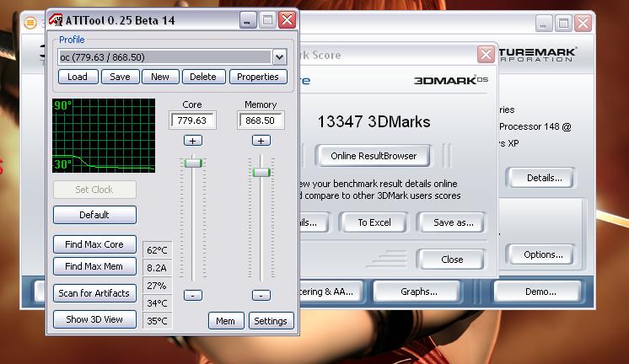Increase Core clock with plus button

click(193, 141)
